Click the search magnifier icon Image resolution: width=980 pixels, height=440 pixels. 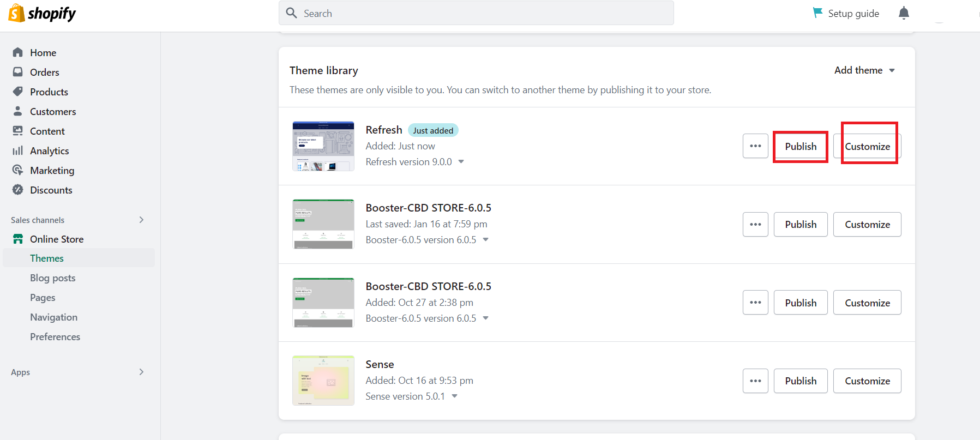point(292,13)
